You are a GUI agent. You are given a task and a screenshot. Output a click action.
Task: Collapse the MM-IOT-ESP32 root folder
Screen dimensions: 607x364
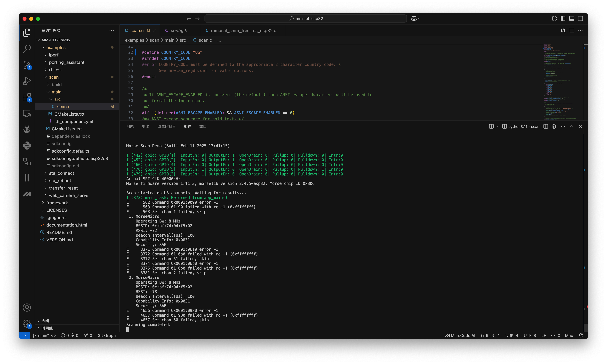(x=38, y=40)
